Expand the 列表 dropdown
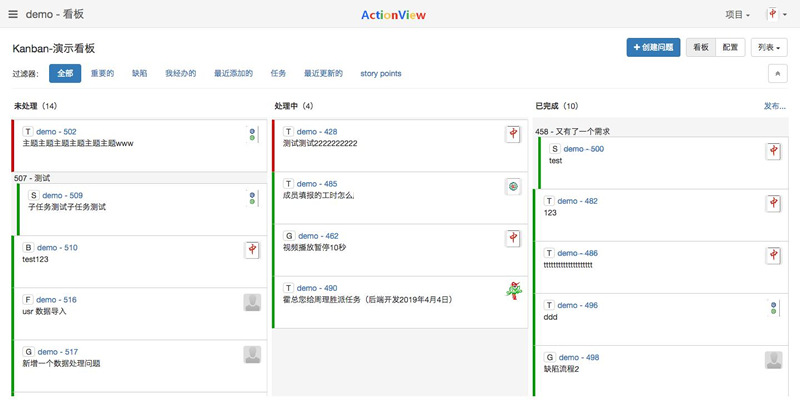The image size is (800, 402). click(768, 47)
